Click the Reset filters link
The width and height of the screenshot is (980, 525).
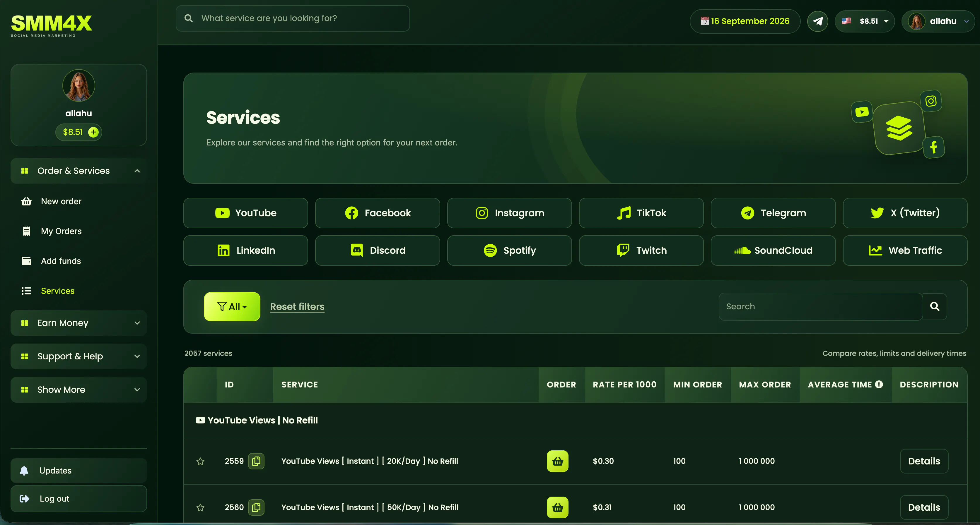coord(297,306)
